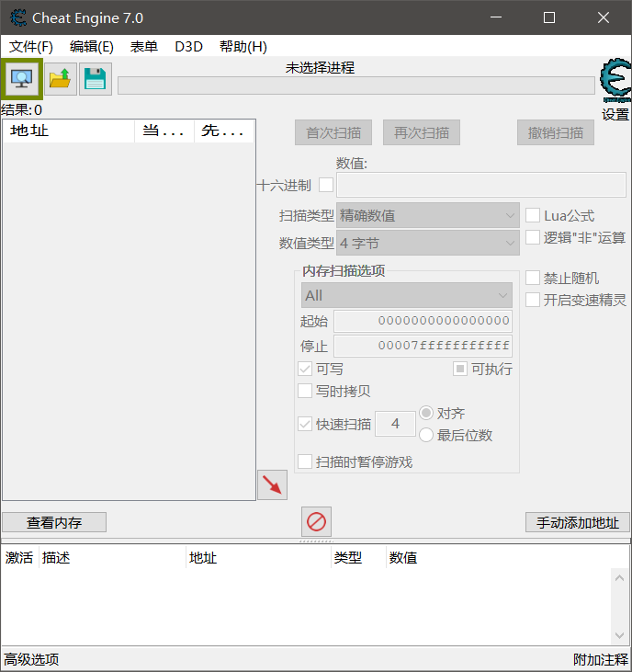Open the 文件(F) menu
The image size is (632, 672).
tap(31, 46)
